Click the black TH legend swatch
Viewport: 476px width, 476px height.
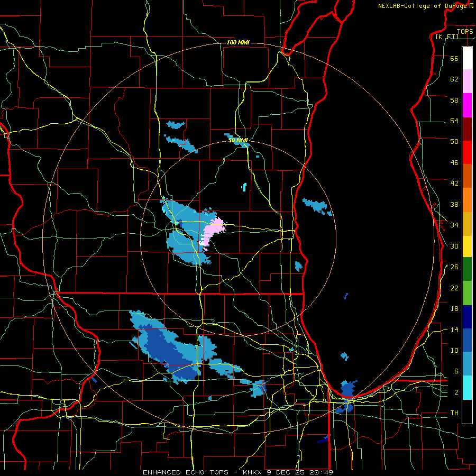tap(467, 411)
